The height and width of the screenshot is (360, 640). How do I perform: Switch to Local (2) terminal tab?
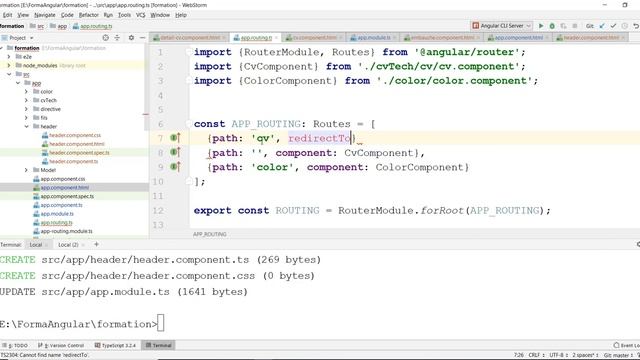[68, 245]
